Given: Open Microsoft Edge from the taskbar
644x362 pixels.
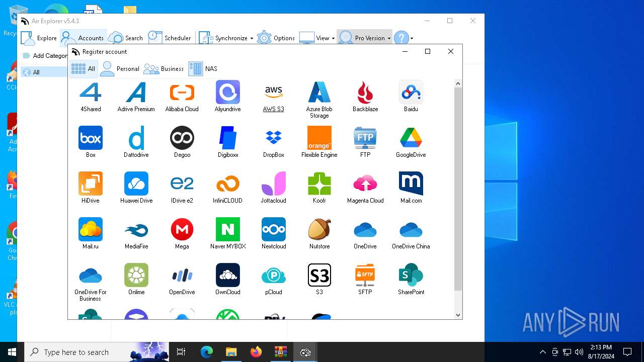Looking at the screenshot, I should click(207, 352).
